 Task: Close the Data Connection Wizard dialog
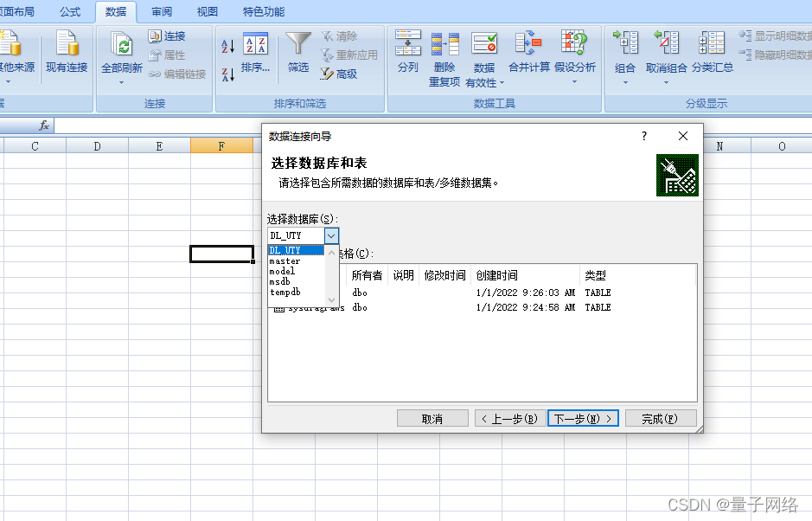tap(683, 136)
